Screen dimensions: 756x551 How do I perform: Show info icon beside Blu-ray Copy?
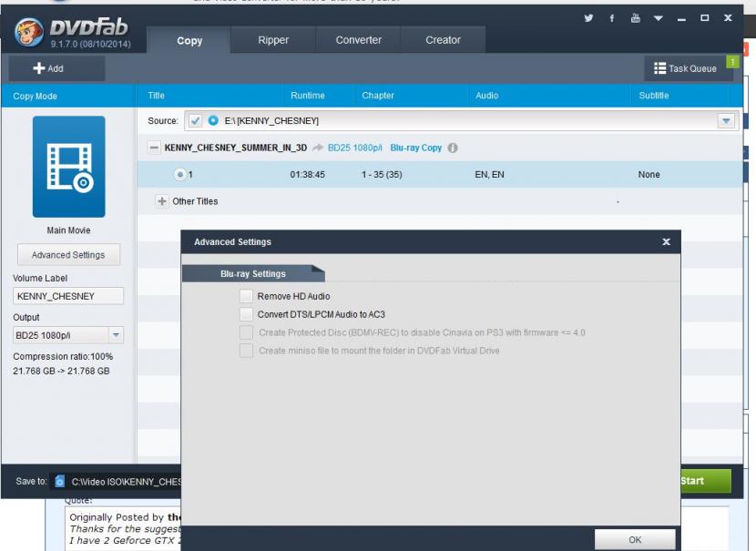point(453,148)
